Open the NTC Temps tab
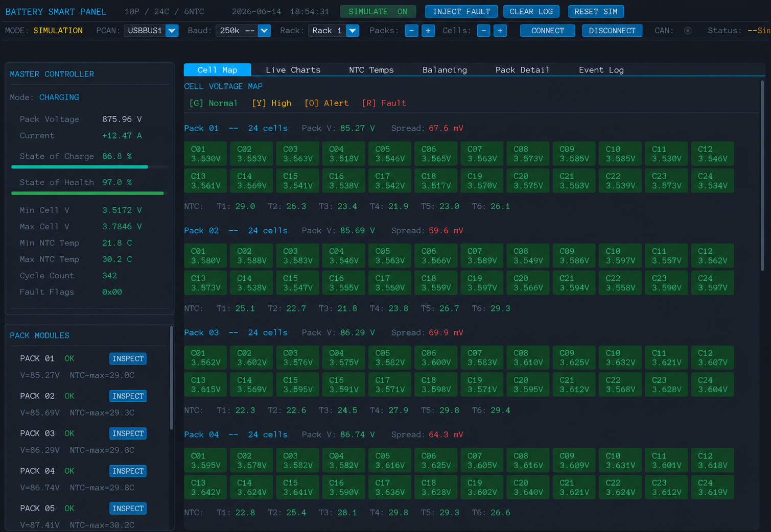This screenshot has width=771, height=532. pyautogui.click(x=371, y=70)
